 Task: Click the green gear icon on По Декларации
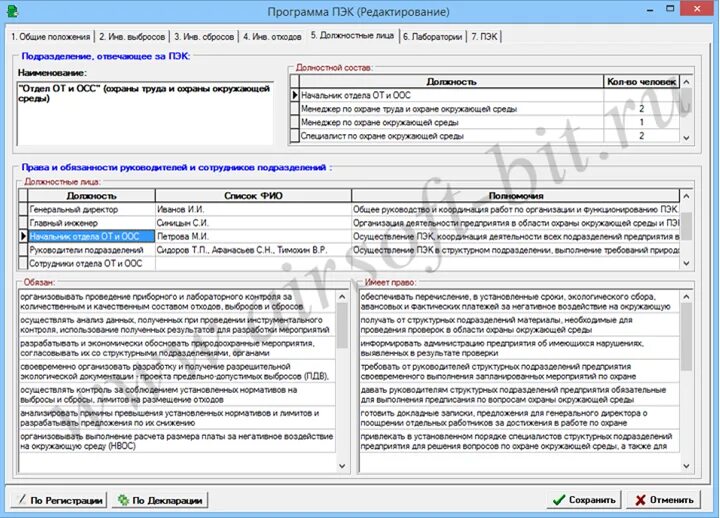point(123,500)
